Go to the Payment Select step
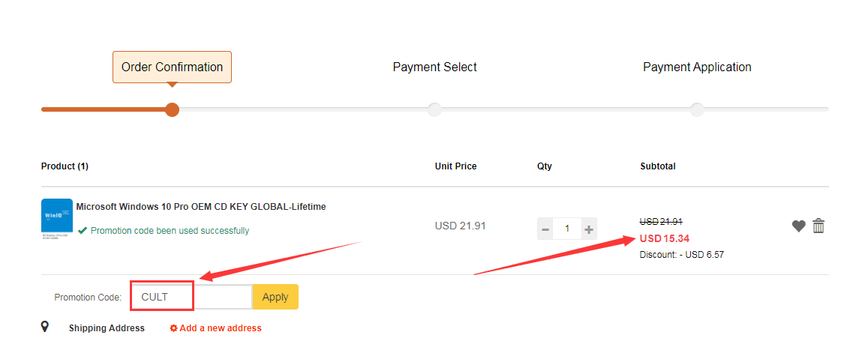The image size is (868, 353). (434, 67)
